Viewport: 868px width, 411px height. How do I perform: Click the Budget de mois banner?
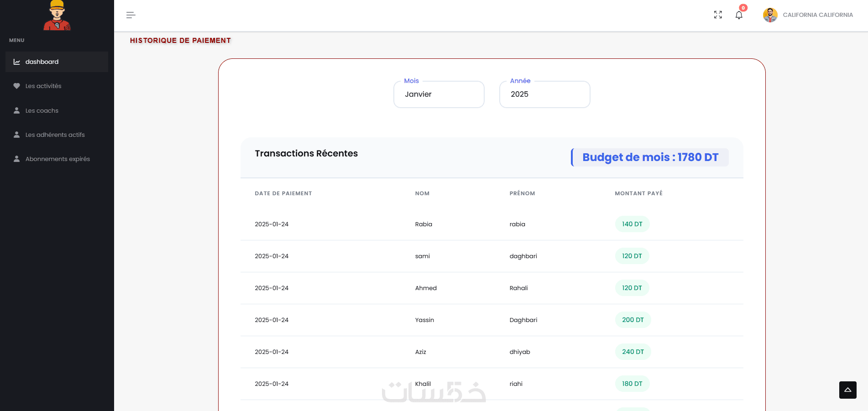[x=650, y=157]
